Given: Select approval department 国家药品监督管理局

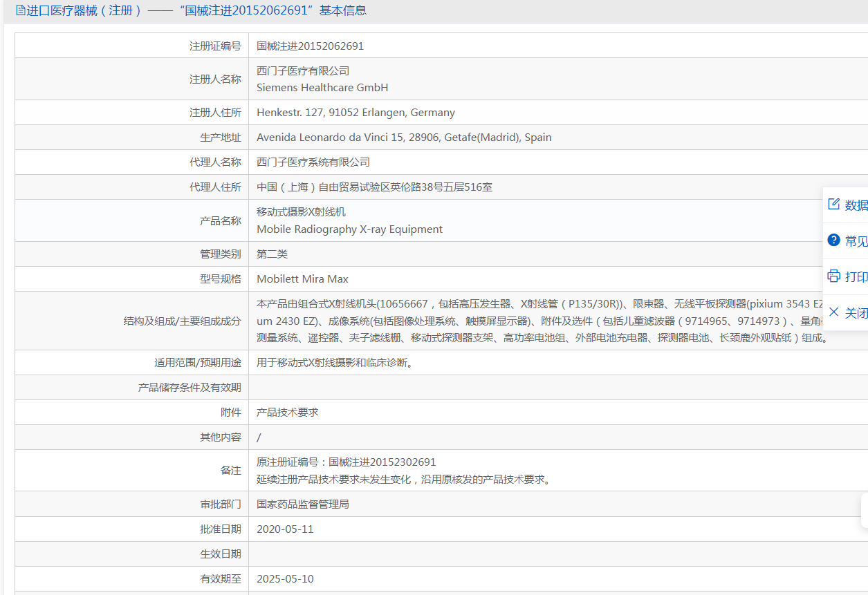Looking at the screenshot, I should (x=303, y=504).
